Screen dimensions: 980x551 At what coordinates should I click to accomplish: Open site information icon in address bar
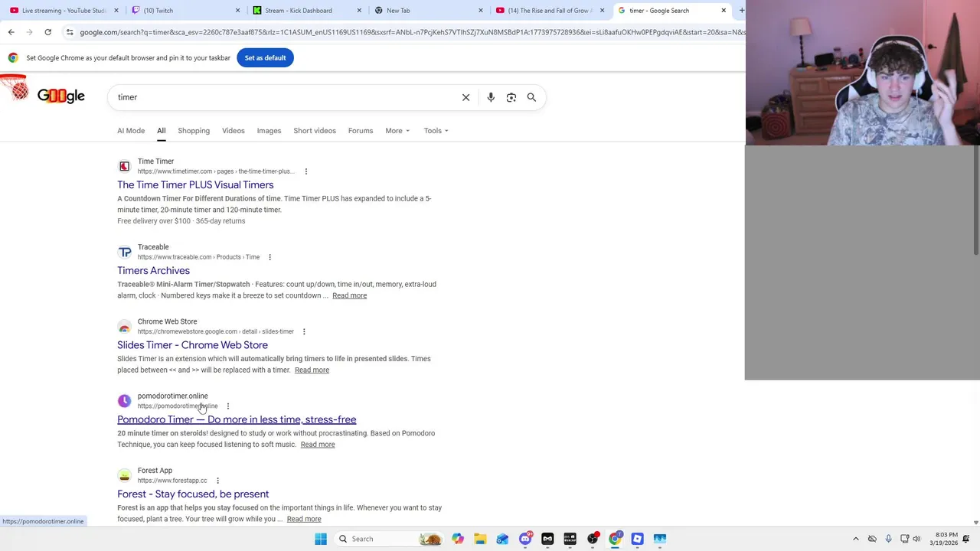tap(70, 32)
